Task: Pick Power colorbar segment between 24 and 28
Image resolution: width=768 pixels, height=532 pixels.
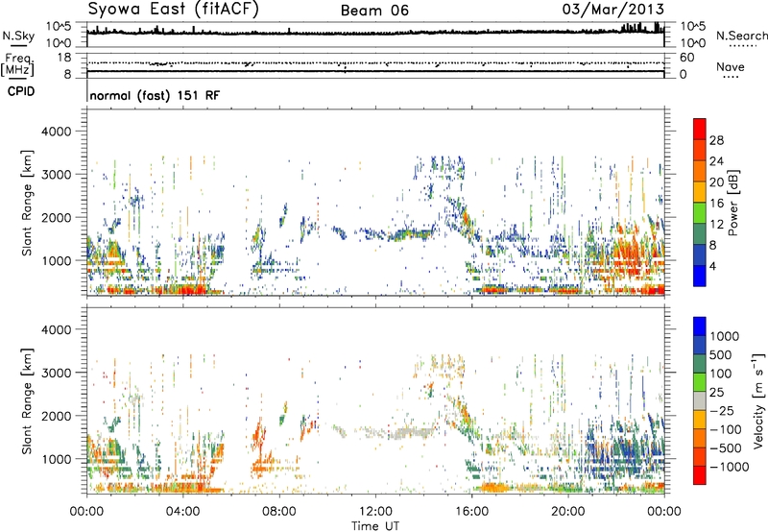Action: click(700, 151)
